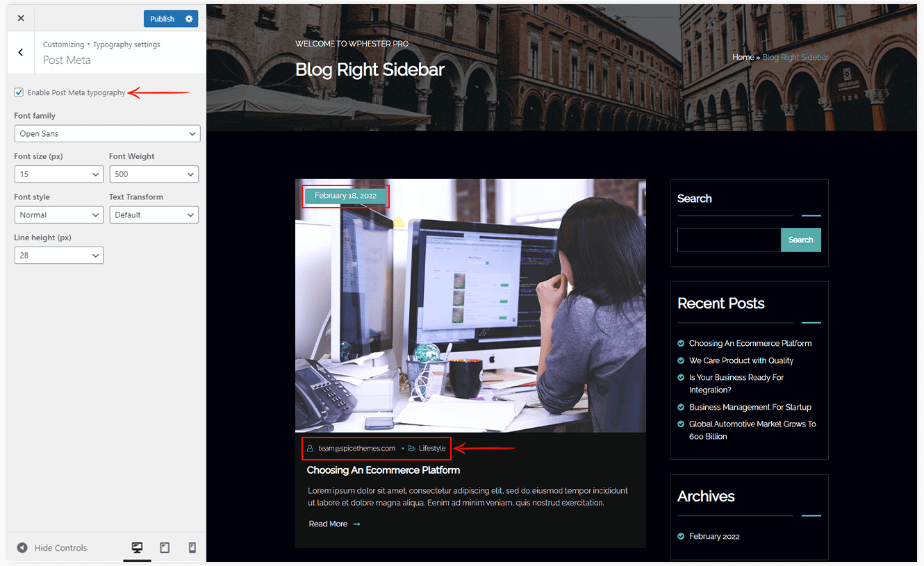Click the Hide Controls collapse arrow icon
The image size is (924, 566).
[x=22, y=548]
